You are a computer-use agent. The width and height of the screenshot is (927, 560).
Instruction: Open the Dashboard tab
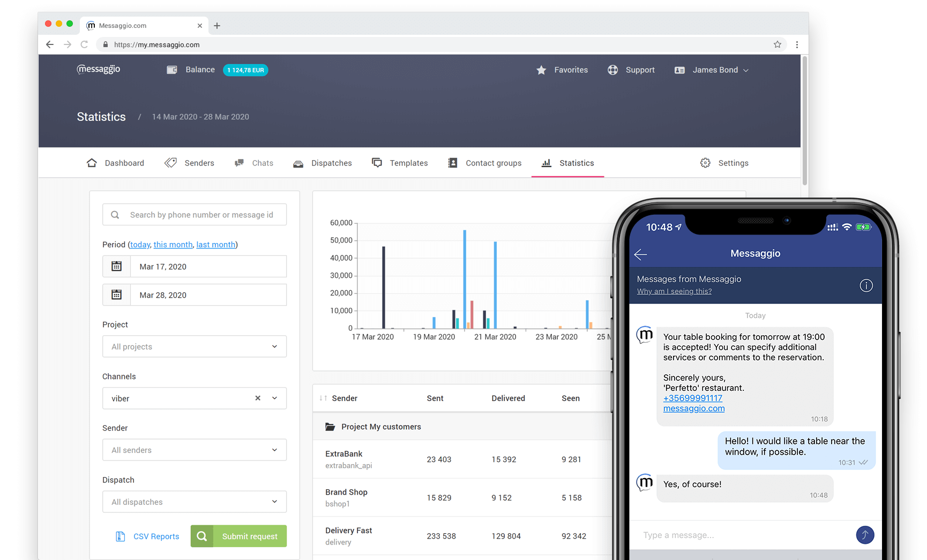coord(115,163)
